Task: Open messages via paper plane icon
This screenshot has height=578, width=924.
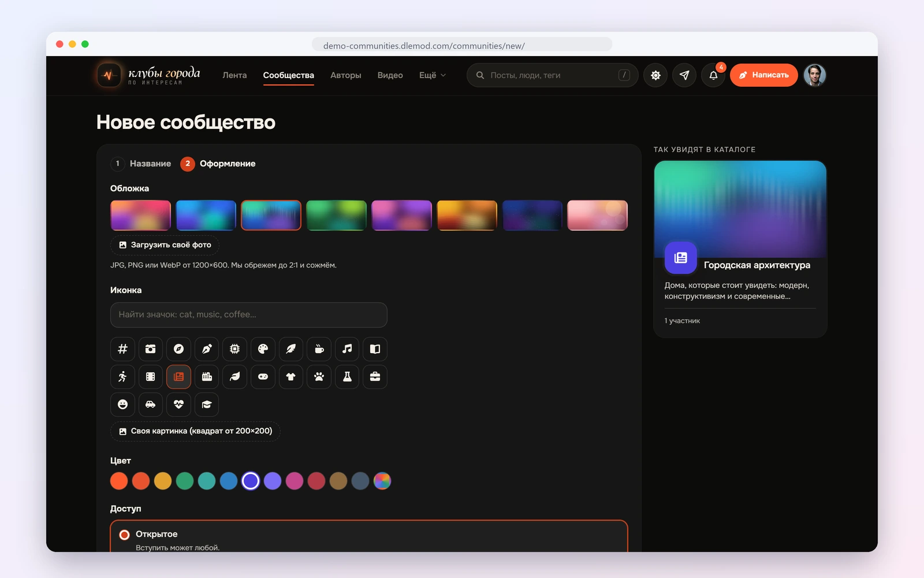Action: [684, 75]
